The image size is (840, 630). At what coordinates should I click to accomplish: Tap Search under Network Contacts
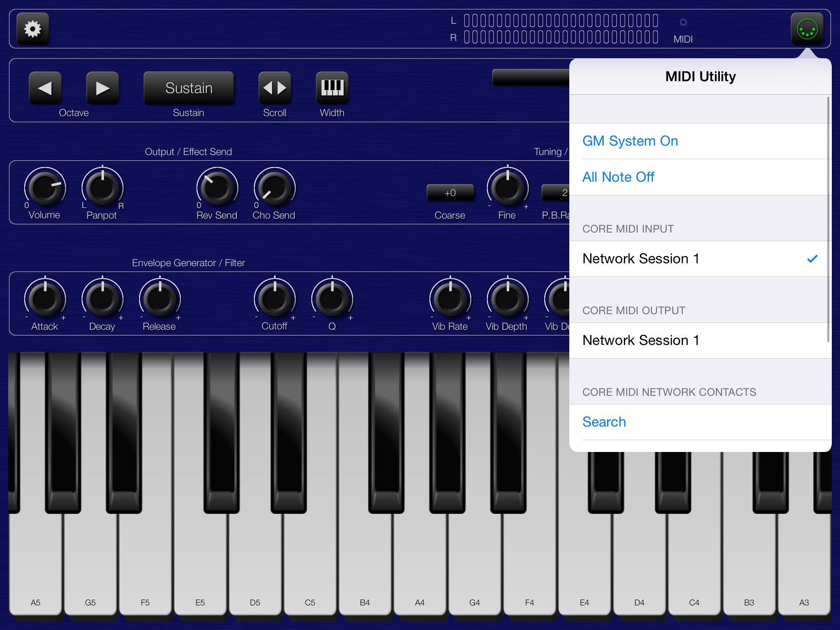[604, 422]
